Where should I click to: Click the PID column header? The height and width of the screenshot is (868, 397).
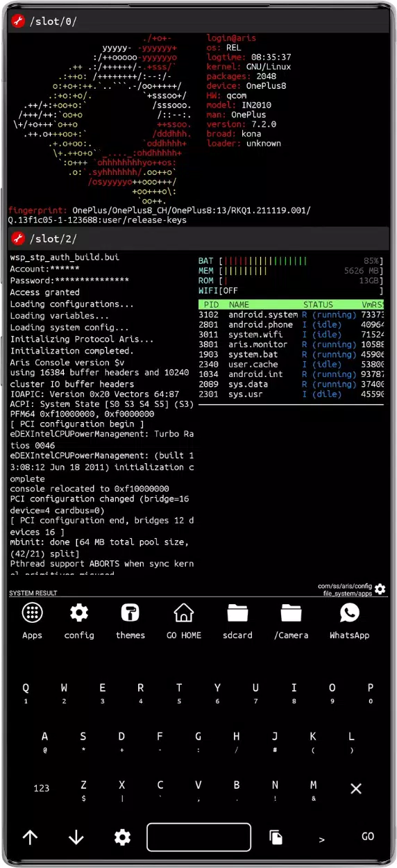[211, 304]
